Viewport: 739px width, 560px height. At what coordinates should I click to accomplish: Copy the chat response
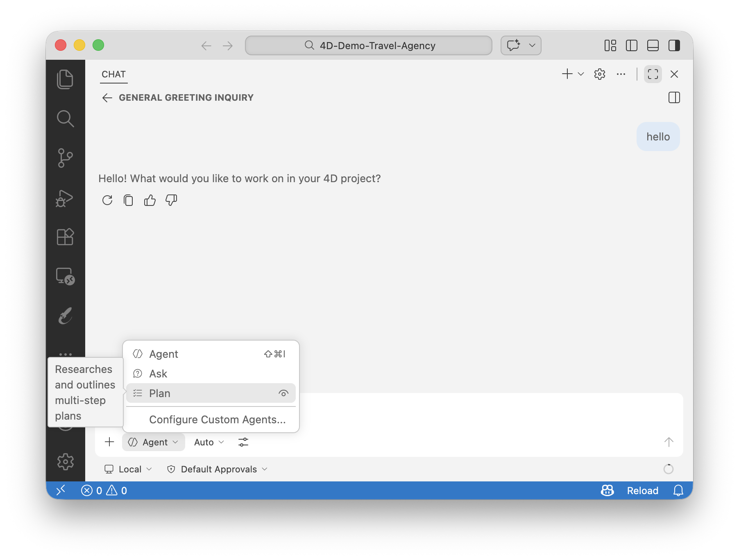click(128, 200)
